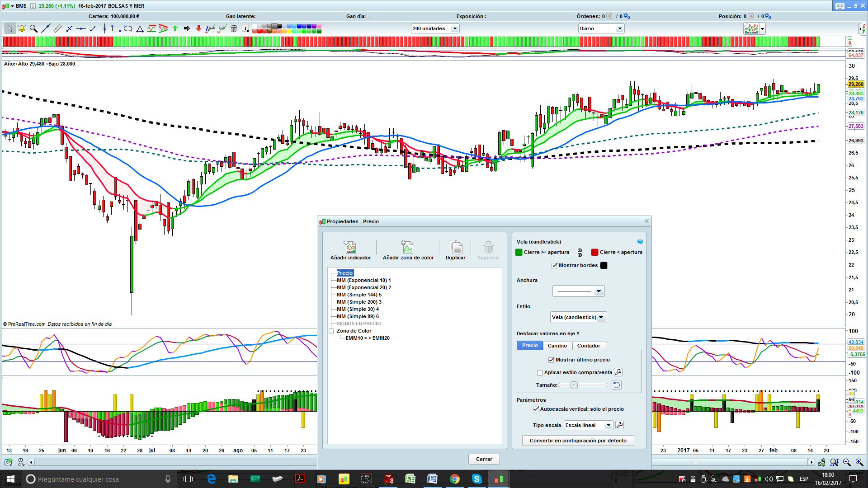The width and height of the screenshot is (868, 488).
Task: Select the rectangle drawing tool
Action: click(116, 28)
